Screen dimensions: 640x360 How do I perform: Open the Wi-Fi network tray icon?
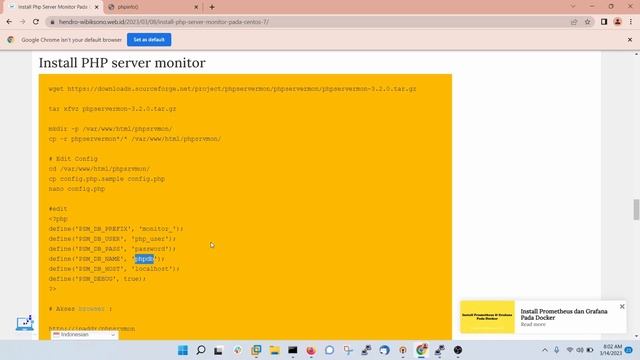[x=570, y=350]
